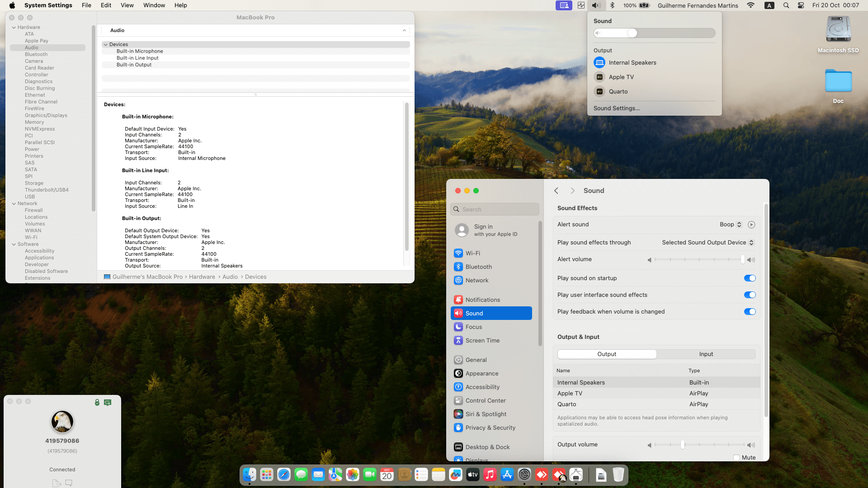Switch to the Input tab
The height and width of the screenshot is (488, 868).
click(x=706, y=354)
